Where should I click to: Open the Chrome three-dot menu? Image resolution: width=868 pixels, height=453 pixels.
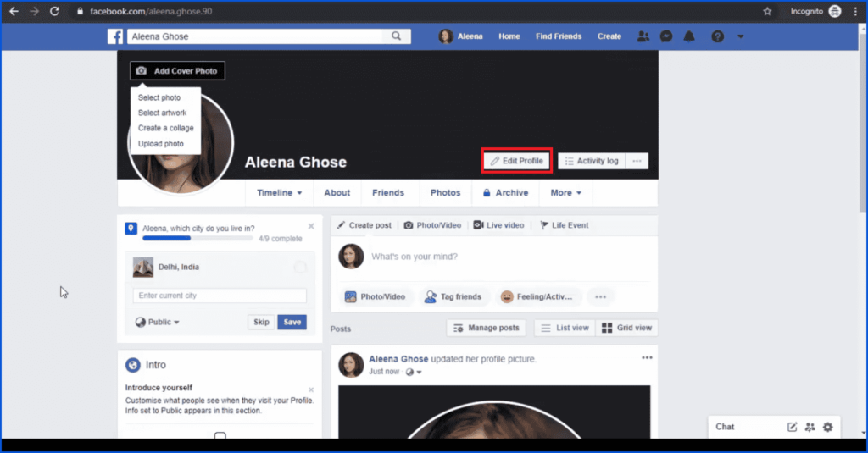[x=855, y=11]
